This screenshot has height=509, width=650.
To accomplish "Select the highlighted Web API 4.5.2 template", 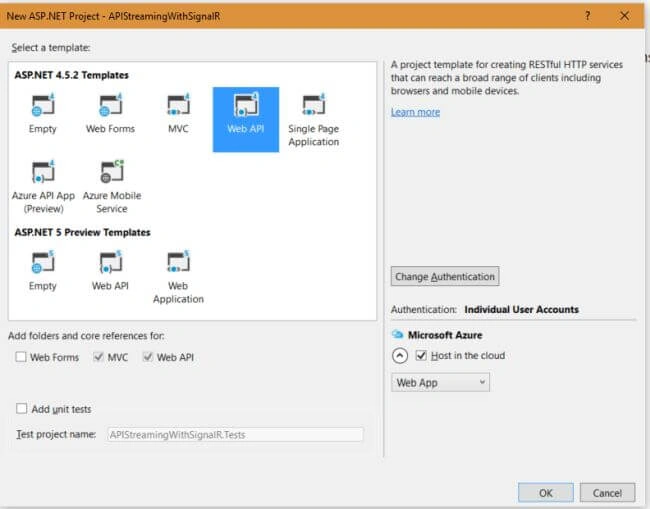I will [x=246, y=119].
